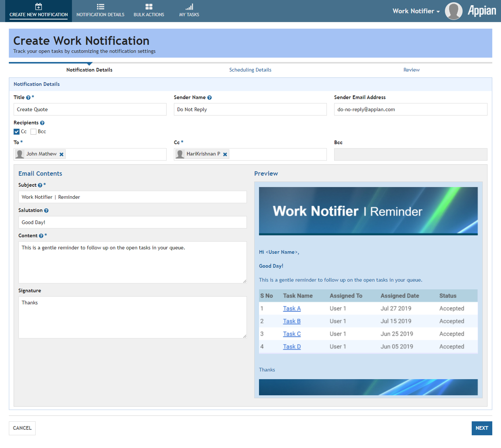The width and height of the screenshot is (501, 448).
Task: Click the Content textarea resize handle
Action: click(244, 281)
